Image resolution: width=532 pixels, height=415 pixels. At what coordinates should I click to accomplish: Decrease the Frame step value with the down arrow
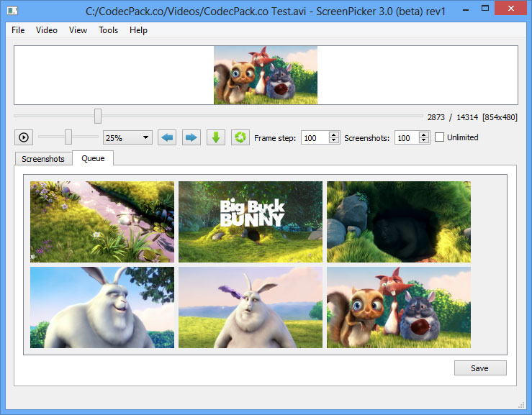tap(334, 140)
